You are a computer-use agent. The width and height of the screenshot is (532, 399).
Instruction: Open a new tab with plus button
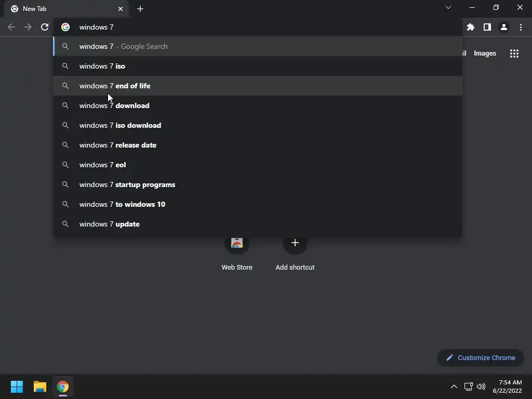coord(140,9)
